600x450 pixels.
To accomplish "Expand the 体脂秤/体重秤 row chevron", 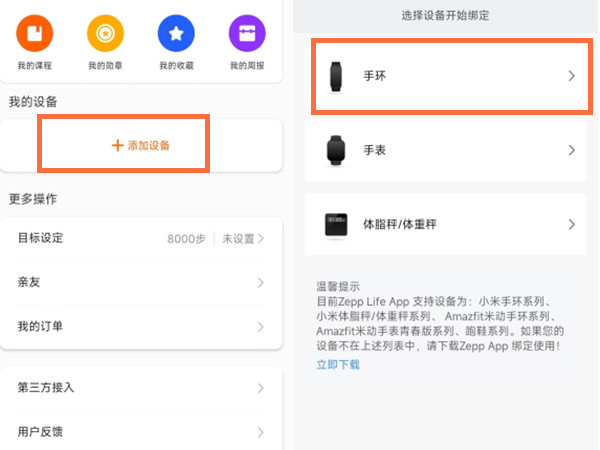I will 572,225.
